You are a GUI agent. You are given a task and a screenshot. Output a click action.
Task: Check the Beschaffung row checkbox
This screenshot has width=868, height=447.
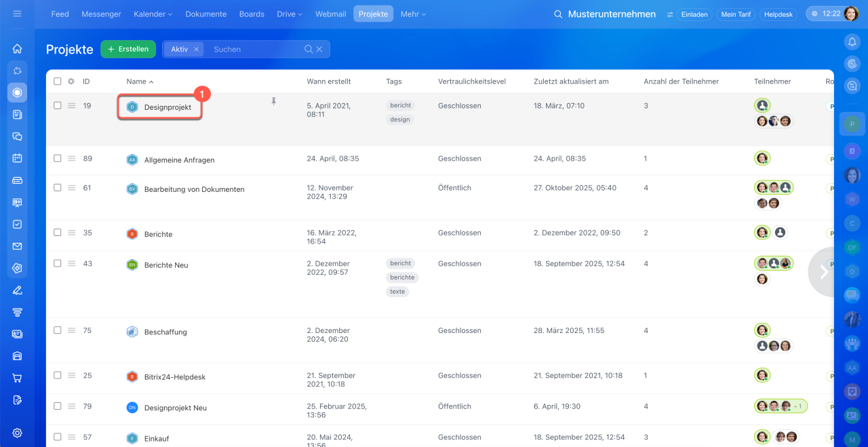tap(58, 331)
